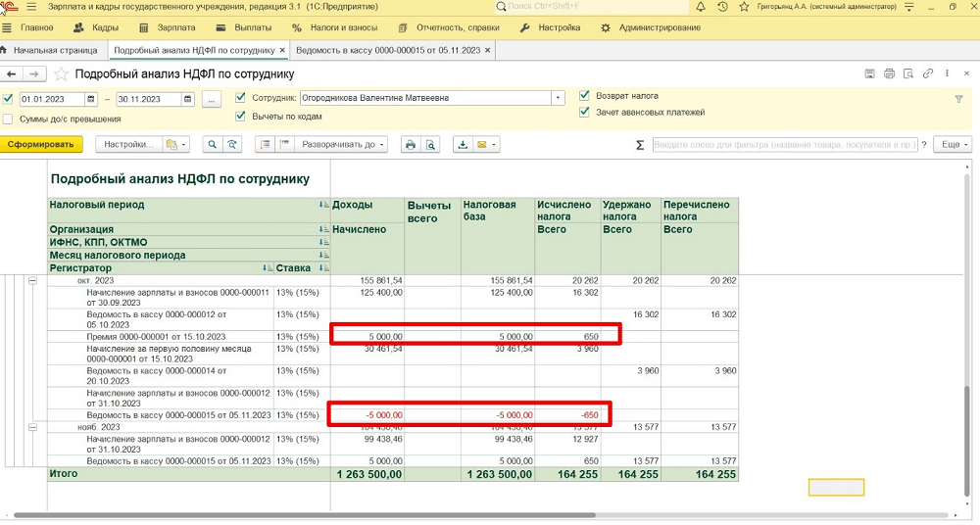The height and width of the screenshot is (525, 980).
Task: Open the history clock icon
Action: [x=722, y=8]
